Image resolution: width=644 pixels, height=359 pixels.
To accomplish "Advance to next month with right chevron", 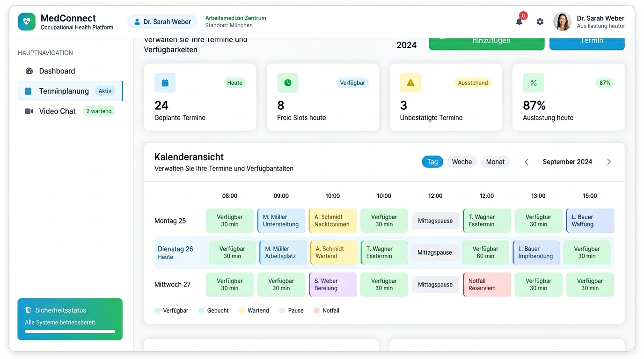I will (x=608, y=162).
